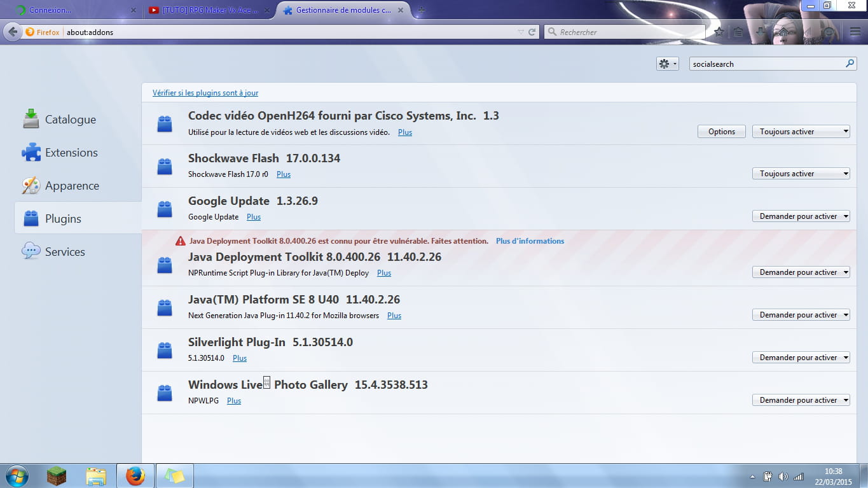Click the Shockwave Flash plugin brick icon
The image size is (868, 488).
pos(165,166)
